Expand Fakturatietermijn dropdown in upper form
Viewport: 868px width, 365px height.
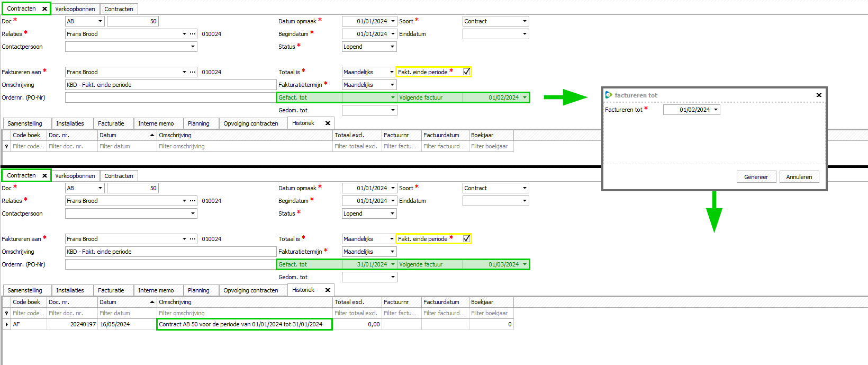[393, 85]
